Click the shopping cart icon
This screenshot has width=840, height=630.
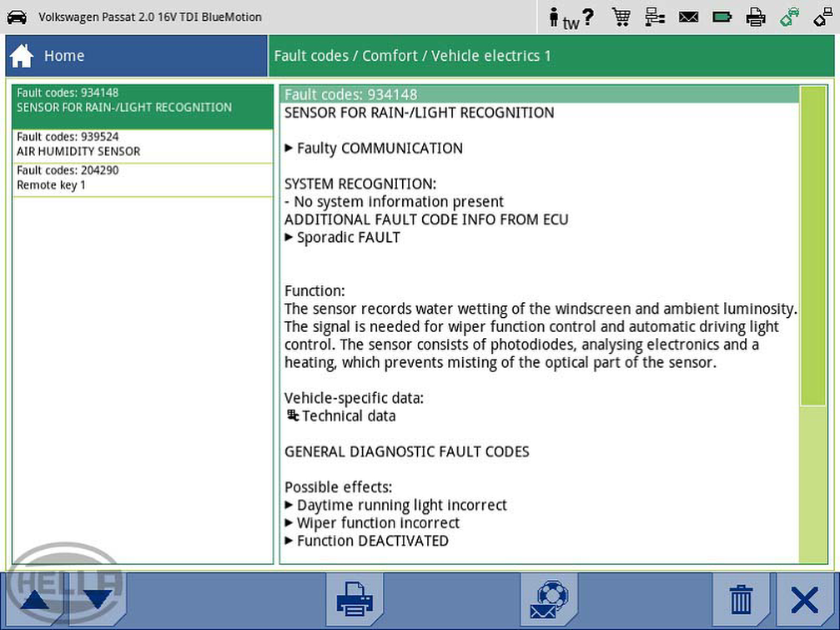[621, 17]
